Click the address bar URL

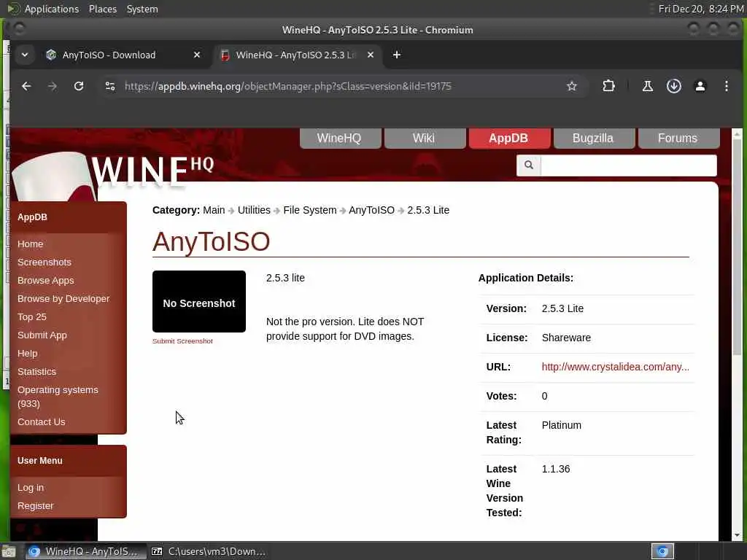click(x=287, y=86)
